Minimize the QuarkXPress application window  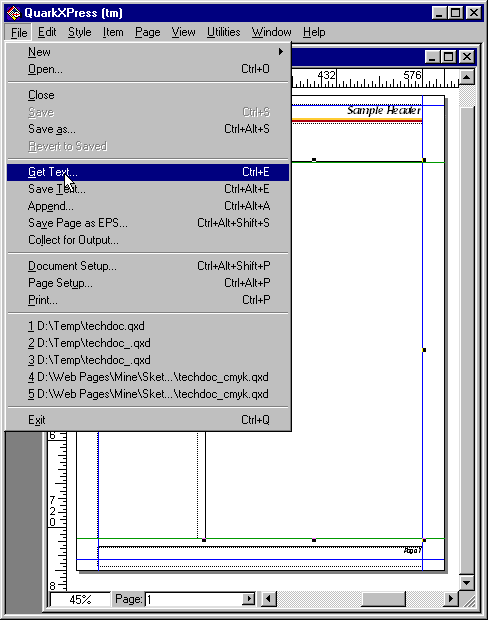pos(439,13)
